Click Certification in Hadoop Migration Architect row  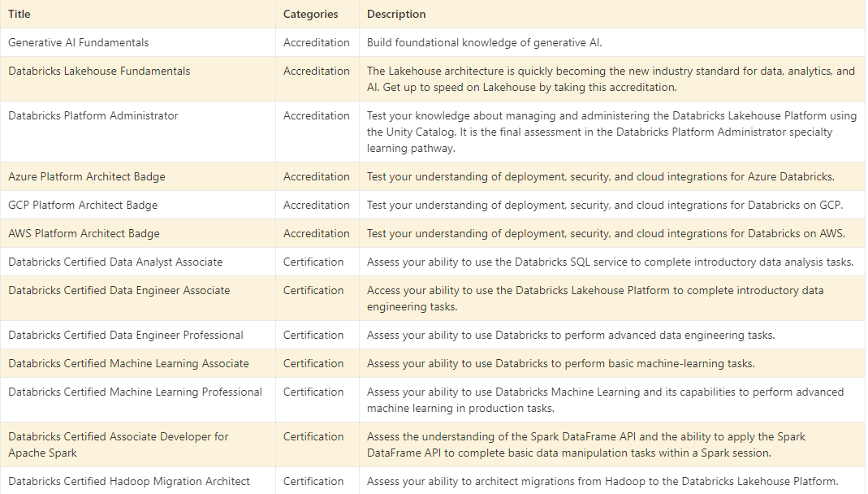313,481
